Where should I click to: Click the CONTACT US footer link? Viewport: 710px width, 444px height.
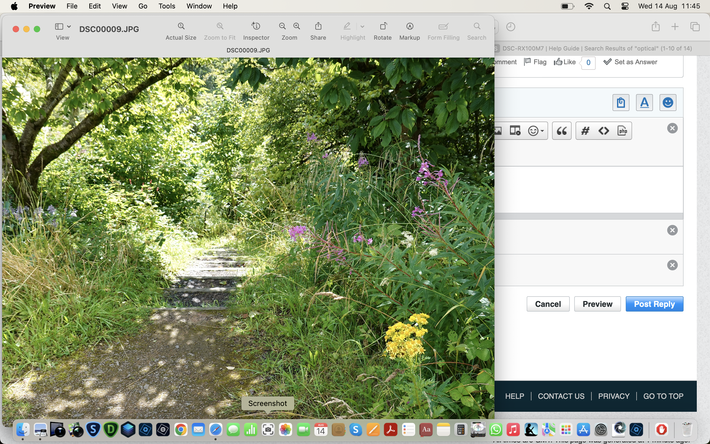point(561,396)
